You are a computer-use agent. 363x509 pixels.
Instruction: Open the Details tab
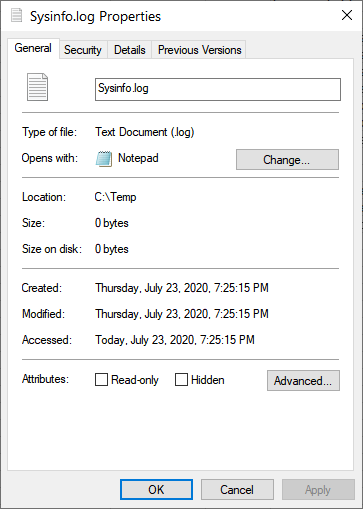point(130,50)
